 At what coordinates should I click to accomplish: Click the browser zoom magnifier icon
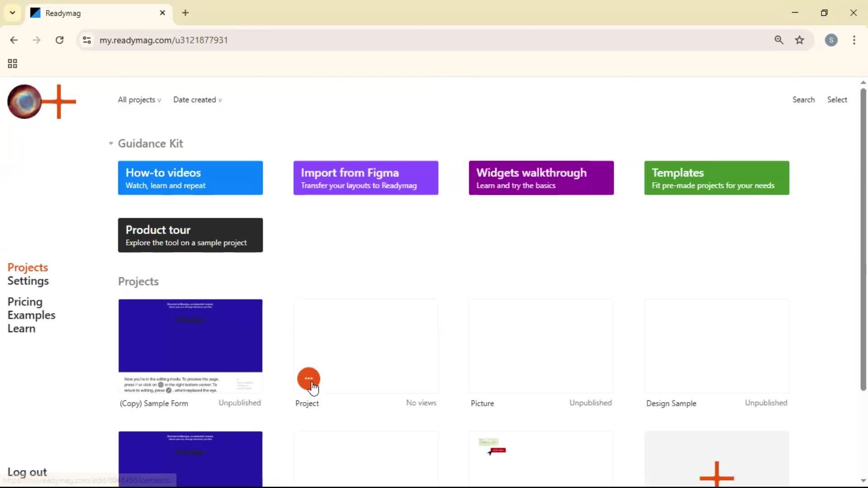click(778, 40)
